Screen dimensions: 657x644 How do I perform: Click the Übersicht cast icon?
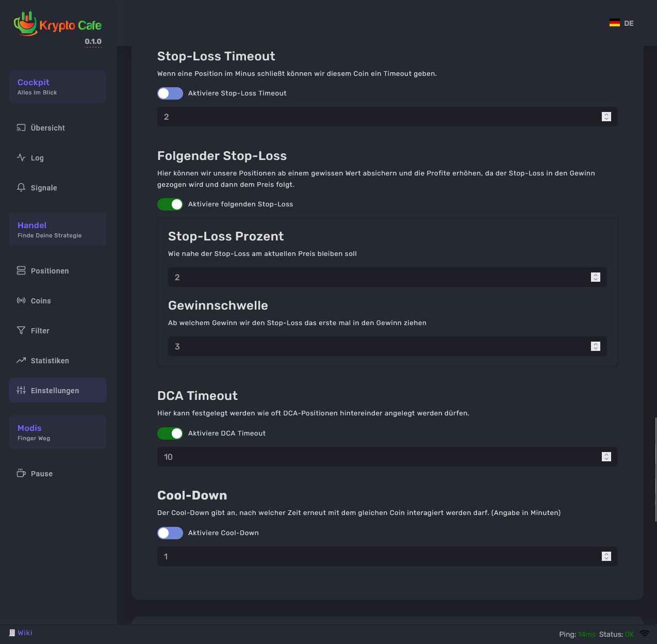coord(21,128)
